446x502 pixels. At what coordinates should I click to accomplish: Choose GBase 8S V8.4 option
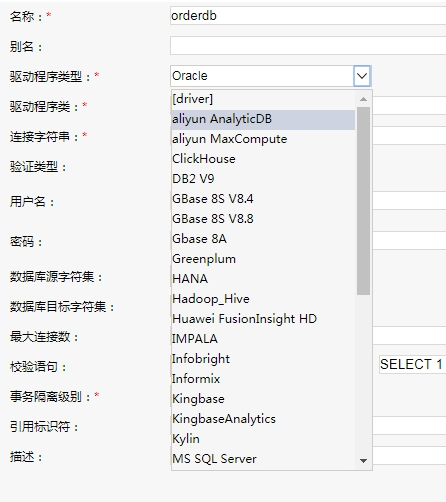(263, 199)
